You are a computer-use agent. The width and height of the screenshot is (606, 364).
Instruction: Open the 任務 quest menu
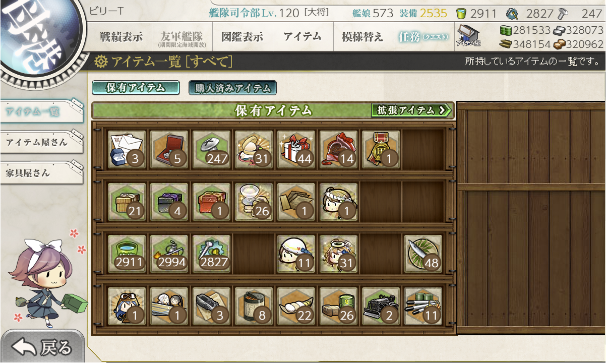423,37
